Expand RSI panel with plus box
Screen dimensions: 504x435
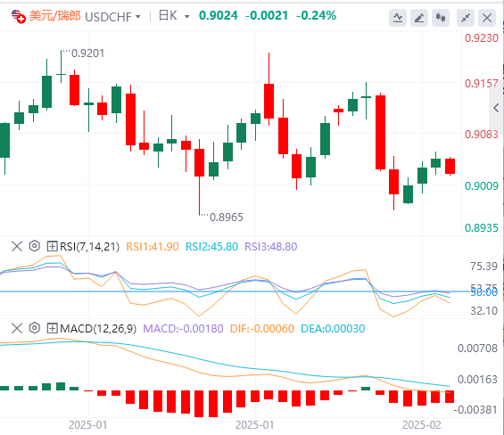tap(52, 246)
